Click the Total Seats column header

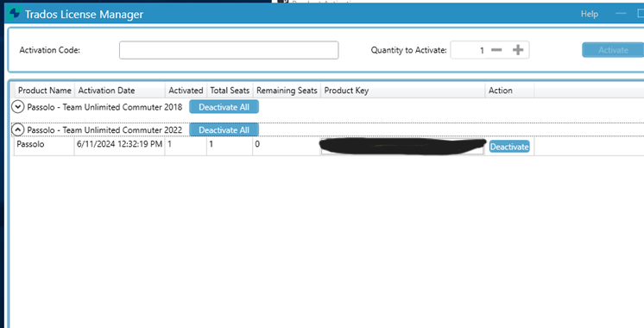pos(230,91)
